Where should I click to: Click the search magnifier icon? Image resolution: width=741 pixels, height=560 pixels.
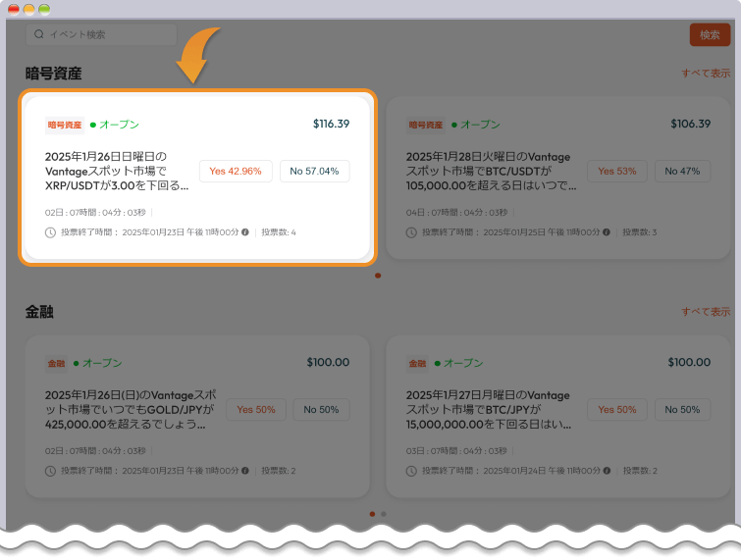tap(39, 34)
